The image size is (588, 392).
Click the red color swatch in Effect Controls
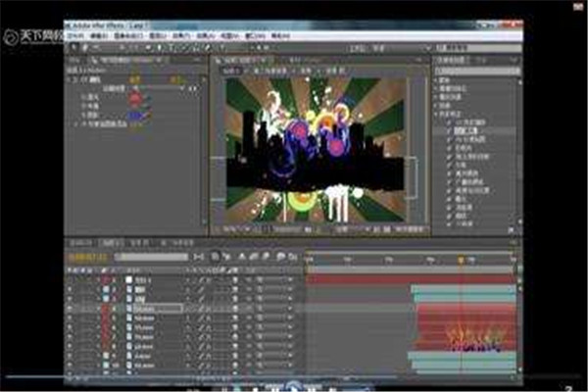point(136,99)
